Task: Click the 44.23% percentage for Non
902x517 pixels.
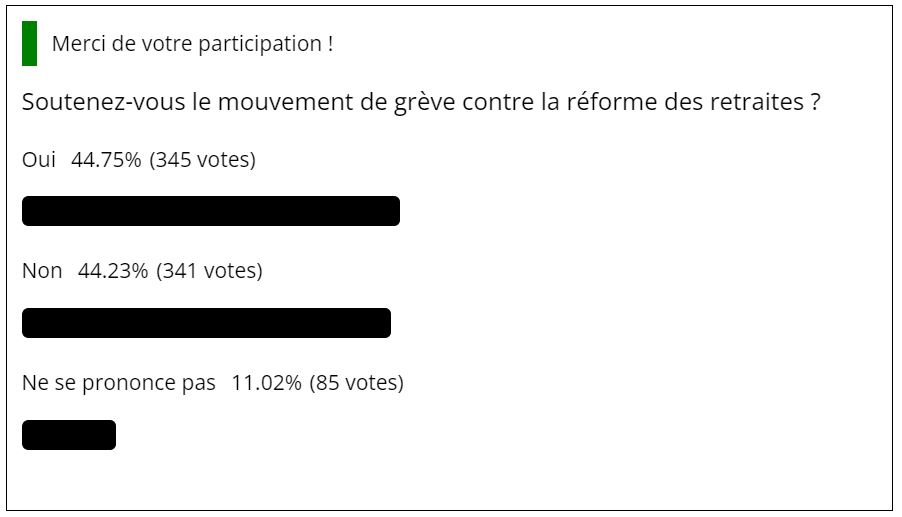Action: (113, 270)
